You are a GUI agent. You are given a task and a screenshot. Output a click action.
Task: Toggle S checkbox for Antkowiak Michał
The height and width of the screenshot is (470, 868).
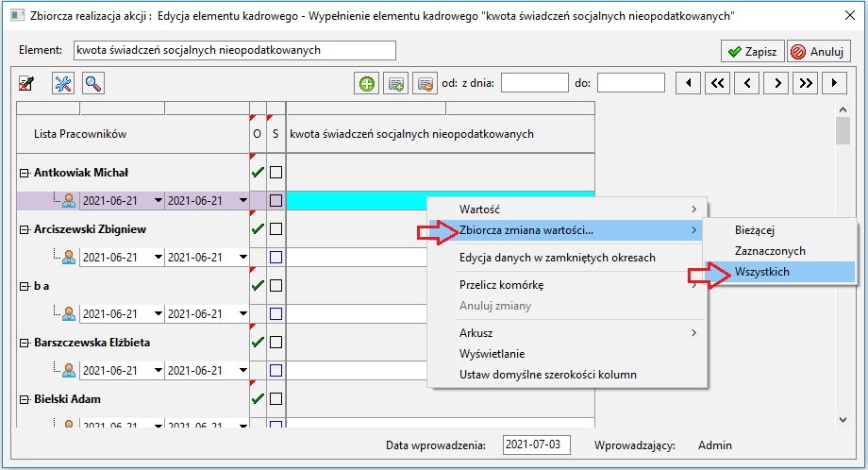[x=275, y=172]
